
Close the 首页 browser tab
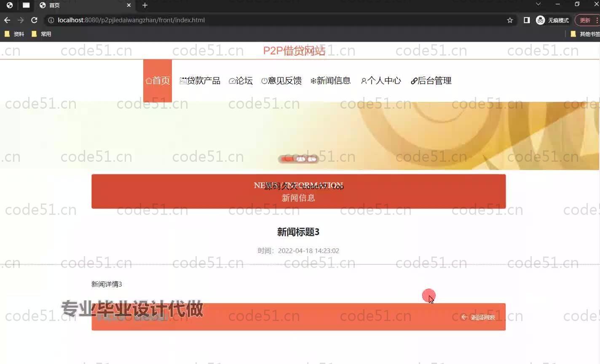click(x=129, y=5)
